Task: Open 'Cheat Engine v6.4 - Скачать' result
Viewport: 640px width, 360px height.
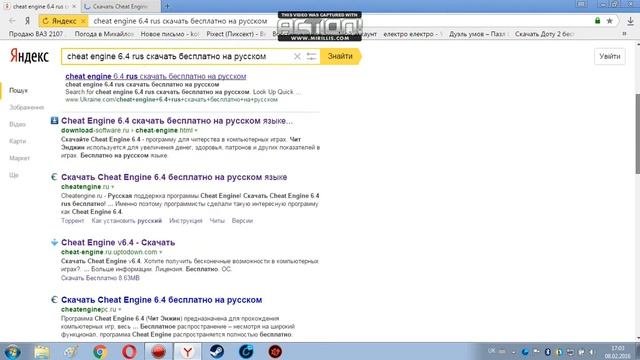Action: point(118,242)
